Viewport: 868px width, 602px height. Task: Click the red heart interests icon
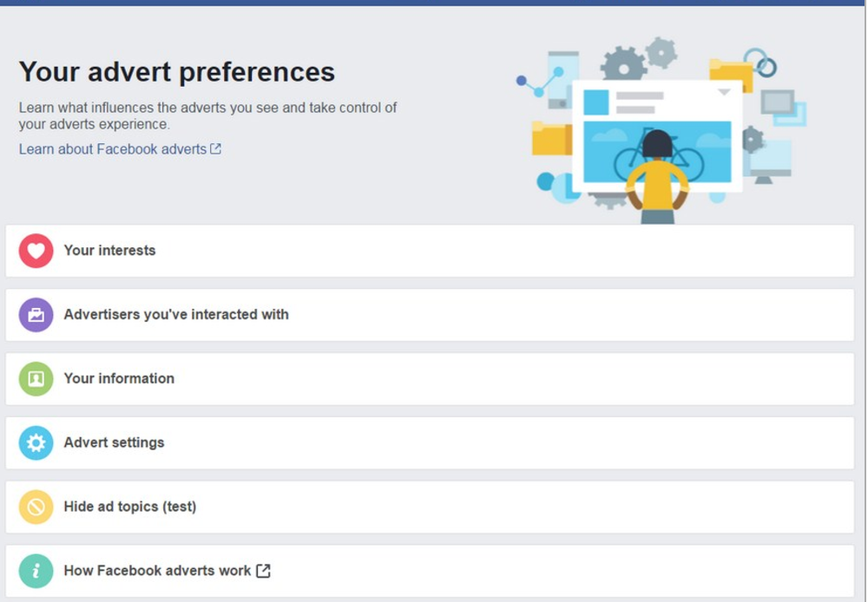pos(36,251)
